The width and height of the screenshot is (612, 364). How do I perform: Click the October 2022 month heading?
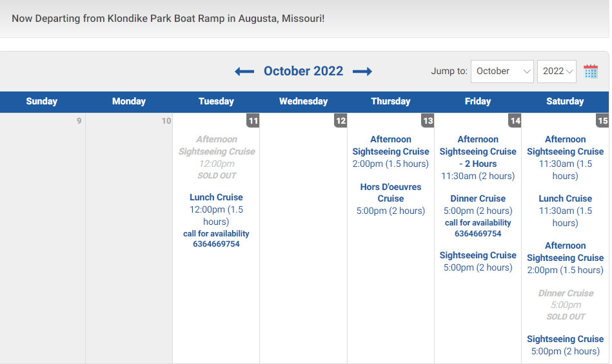pos(303,71)
